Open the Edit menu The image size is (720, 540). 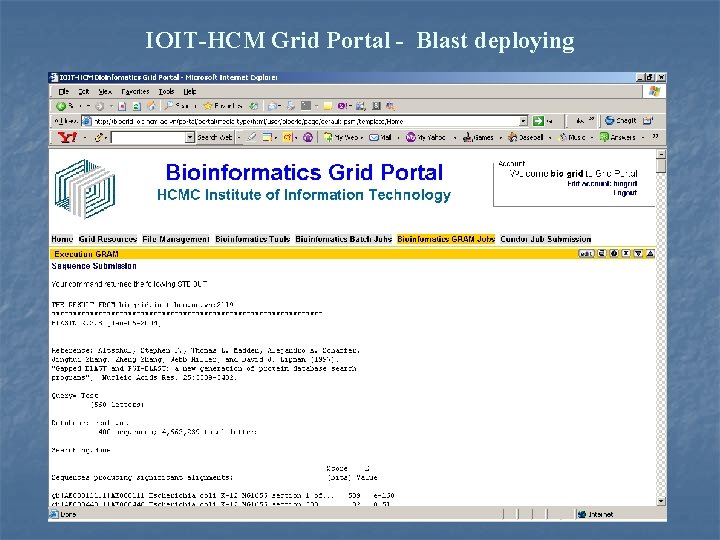coord(84,91)
